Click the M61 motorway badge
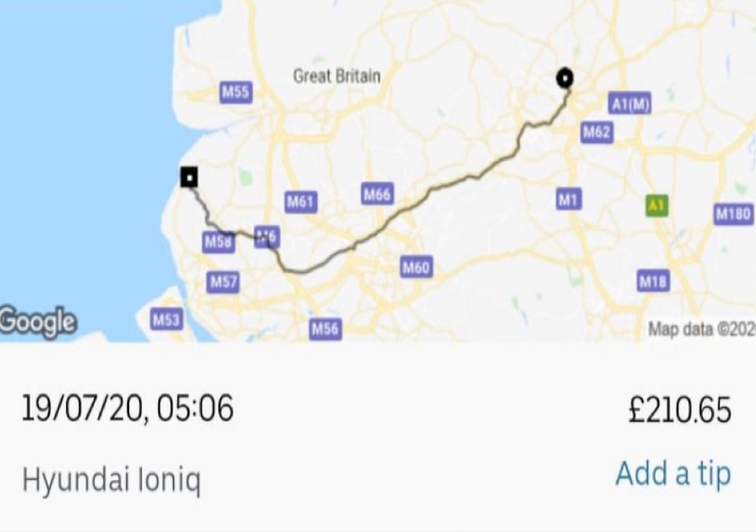The width and height of the screenshot is (756, 532). coord(302,202)
